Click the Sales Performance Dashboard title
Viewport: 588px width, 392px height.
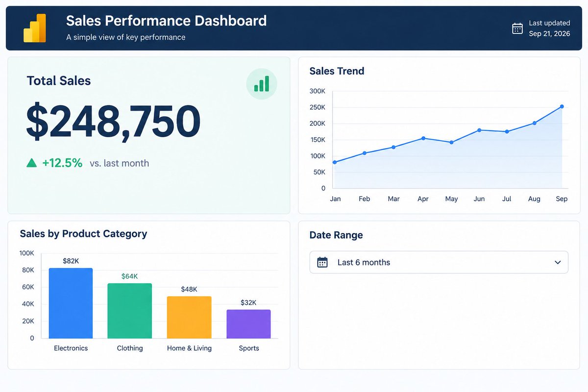click(166, 21)
